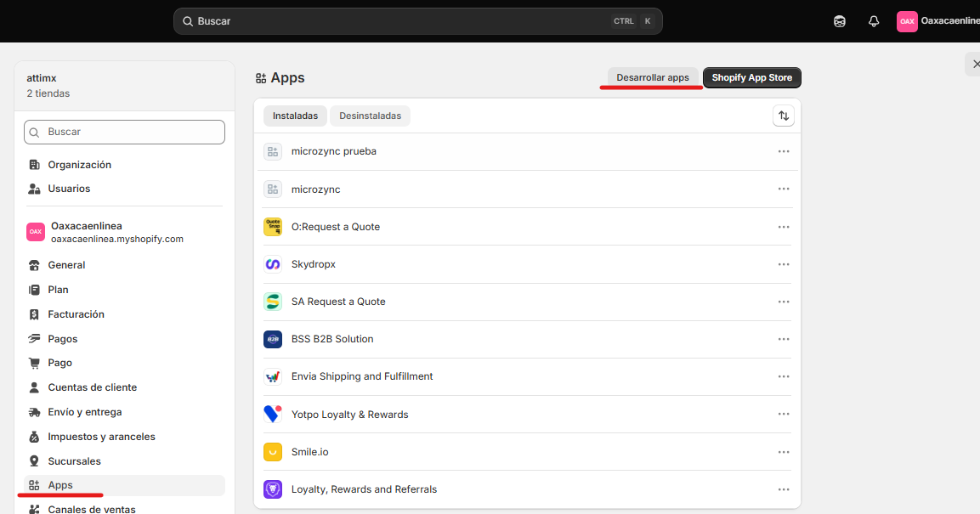This screenshot has width=980, height=514.
Task: Open options menu for Yotpo Loyalty & Rewards
Action: tap(783, 414)
